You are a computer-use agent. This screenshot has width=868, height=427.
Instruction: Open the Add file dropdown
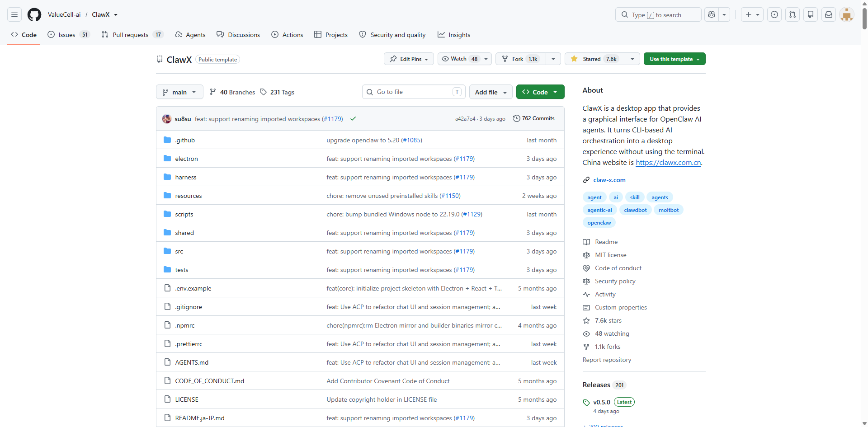(x=491, y=92)
